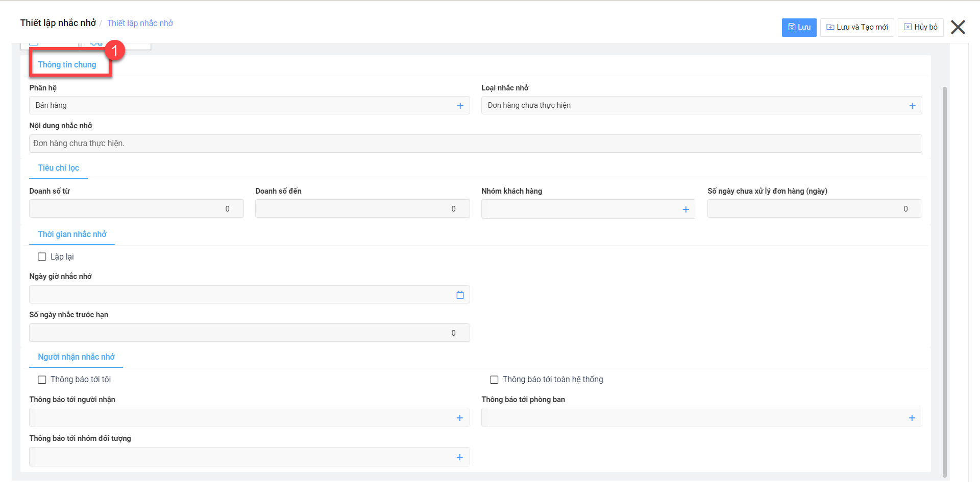Click the Số ngày nhắc trước hạn input

pyautogui.click(x=249, y=333)
